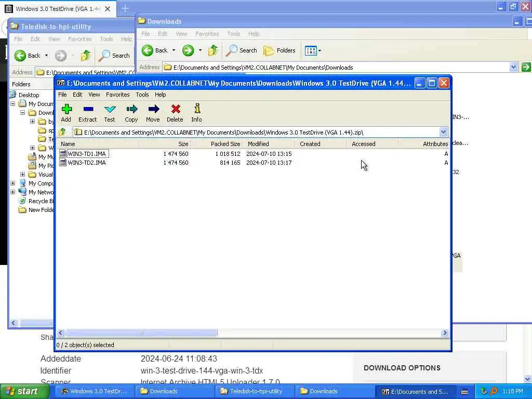Click the 7-Zip horizontal scrollbar thumb
The image size is (532, 399).
click(141, 333)
